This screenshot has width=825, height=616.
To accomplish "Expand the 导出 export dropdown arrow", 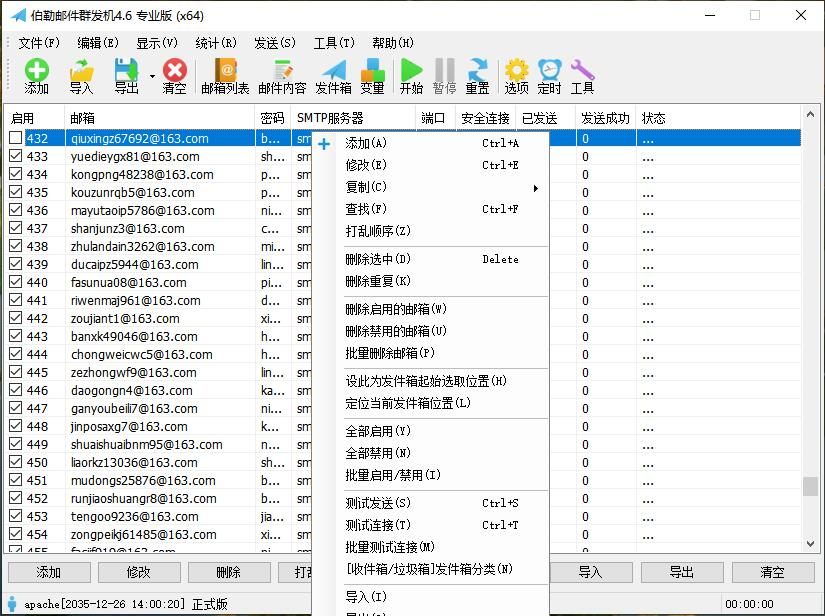I will [x=152, y=76].
